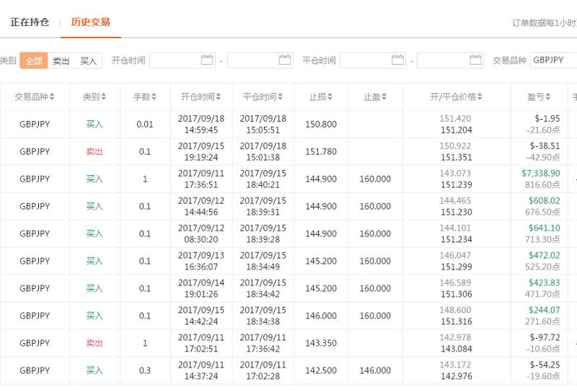This screenshot has width=577, height=392.
Task: Switch to the 正在持仓 tab
Action: 30,22
